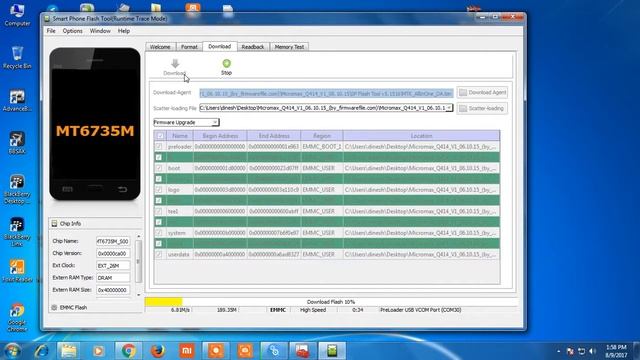Screen dimensions: 640x360
Task: Click the Location column header
Action: click(x=421, y=136)
